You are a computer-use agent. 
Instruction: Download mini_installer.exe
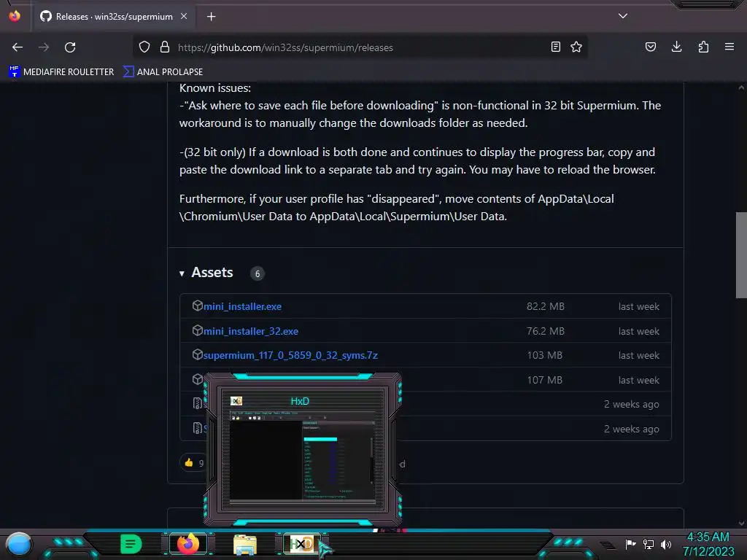(242, 307)
